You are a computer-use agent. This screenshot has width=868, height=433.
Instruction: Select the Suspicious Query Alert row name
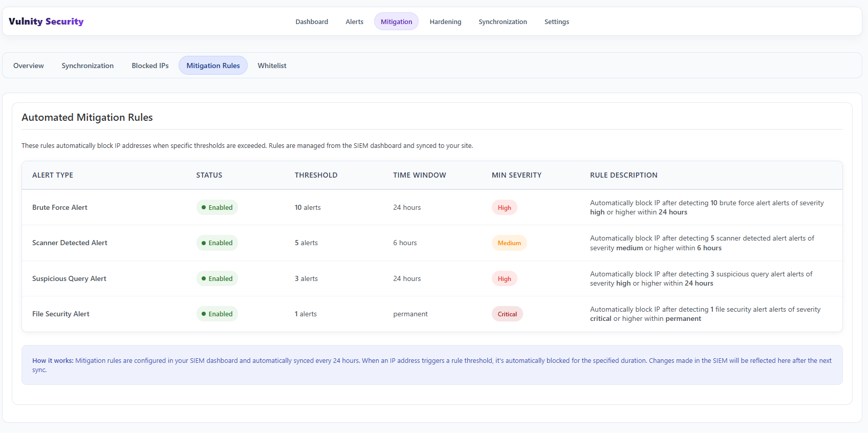[x=69, y=278]
